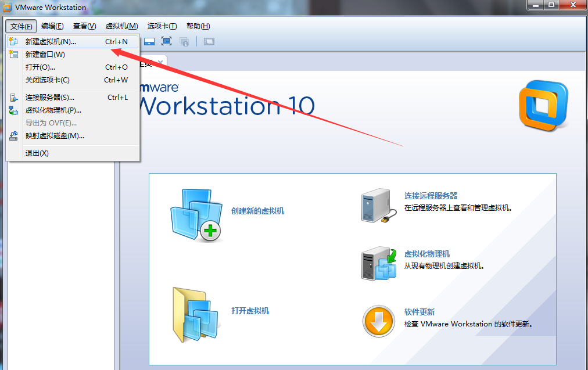Open the 虚拟机(M) menu in menu bar
This screenshot has height=370, width=588.
[x=121, y=26]
